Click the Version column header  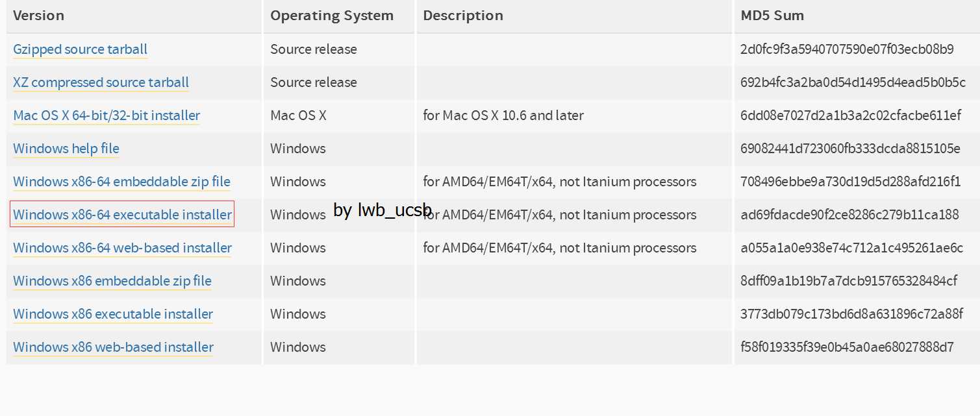coord(38,16)
